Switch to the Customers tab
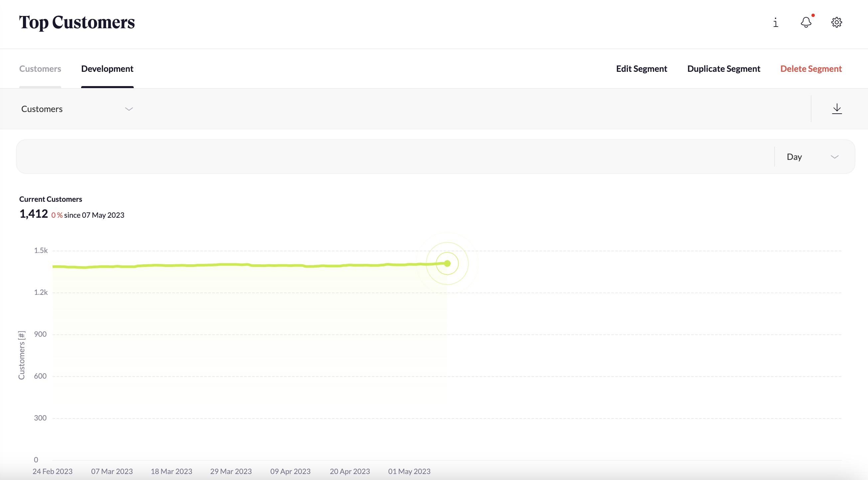Viewport: 868px width, 480px height. pos(40,69)
